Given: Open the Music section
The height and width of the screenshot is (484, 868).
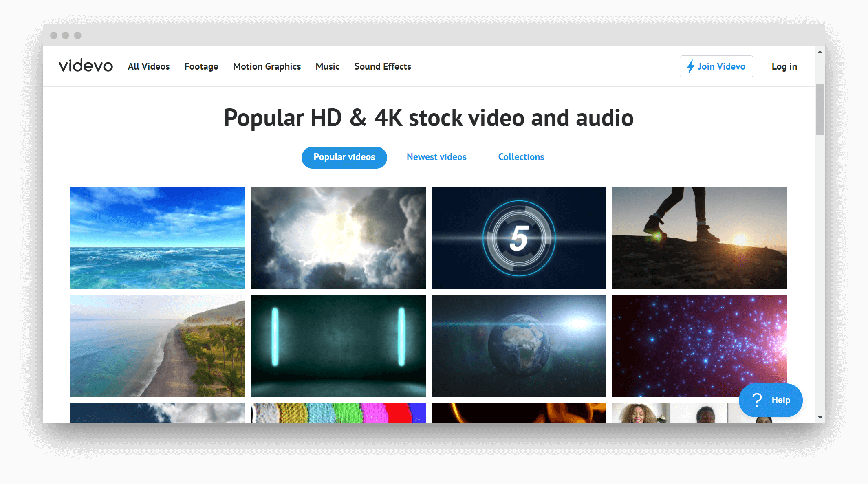Looking at the screenshot, I should [327, 66].
